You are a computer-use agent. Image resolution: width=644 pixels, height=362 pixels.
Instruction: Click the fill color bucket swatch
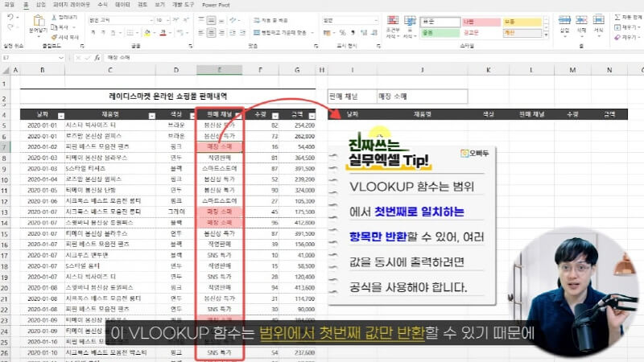point(147,32)
